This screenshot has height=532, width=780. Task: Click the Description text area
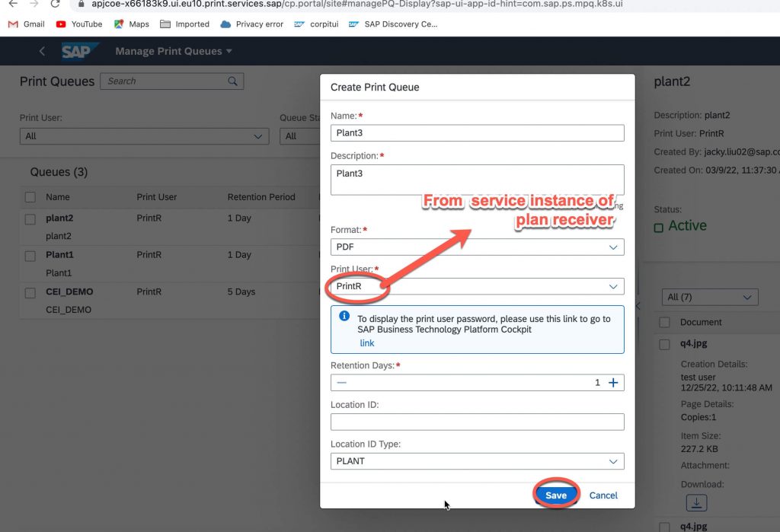477,180
